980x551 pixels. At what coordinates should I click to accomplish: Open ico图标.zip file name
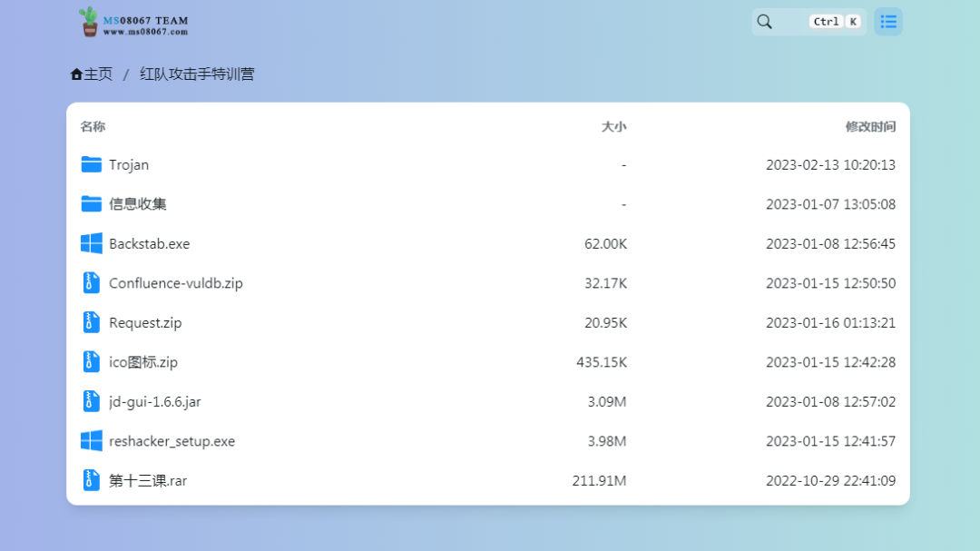pos(143,362)
